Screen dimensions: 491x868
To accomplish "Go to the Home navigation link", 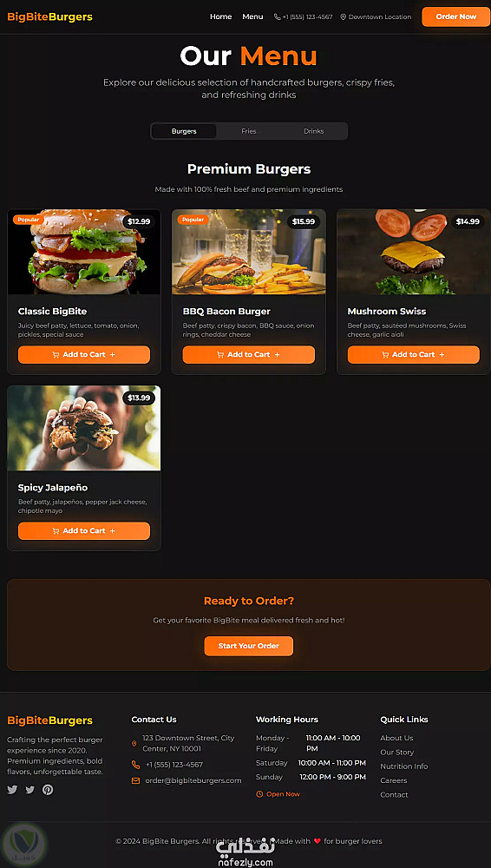I will [221, 16].
